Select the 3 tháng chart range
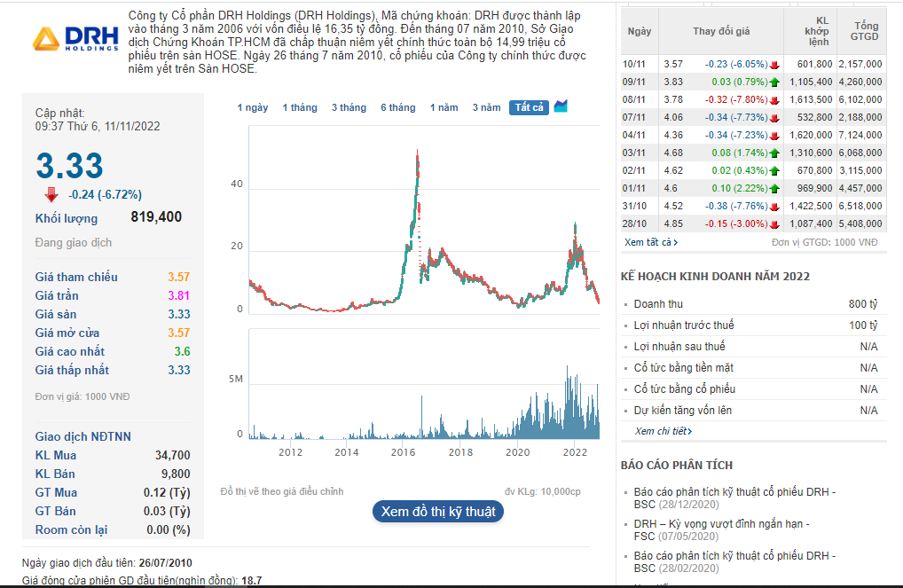The height and width of the screenshot is (588, 903). pos(349,107)
